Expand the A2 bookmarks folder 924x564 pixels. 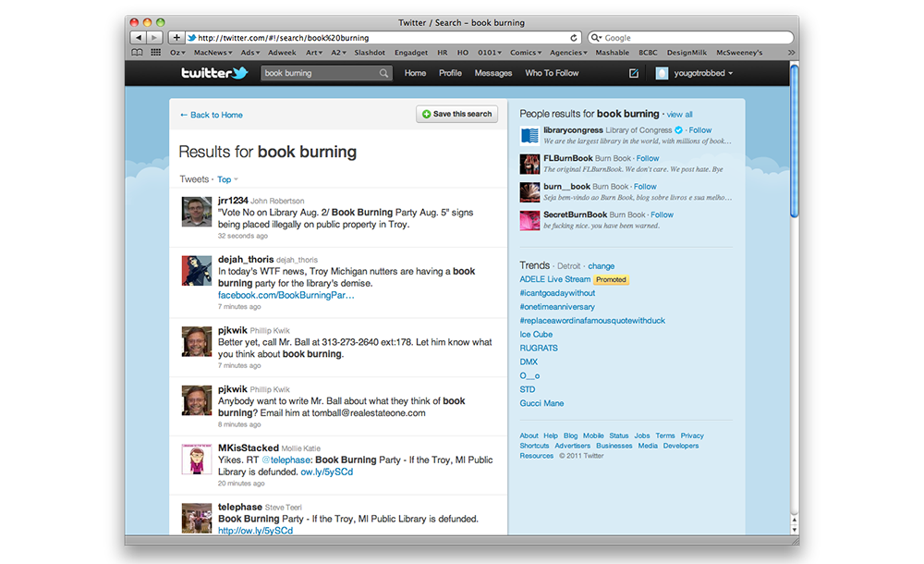(x=338, y=53)
